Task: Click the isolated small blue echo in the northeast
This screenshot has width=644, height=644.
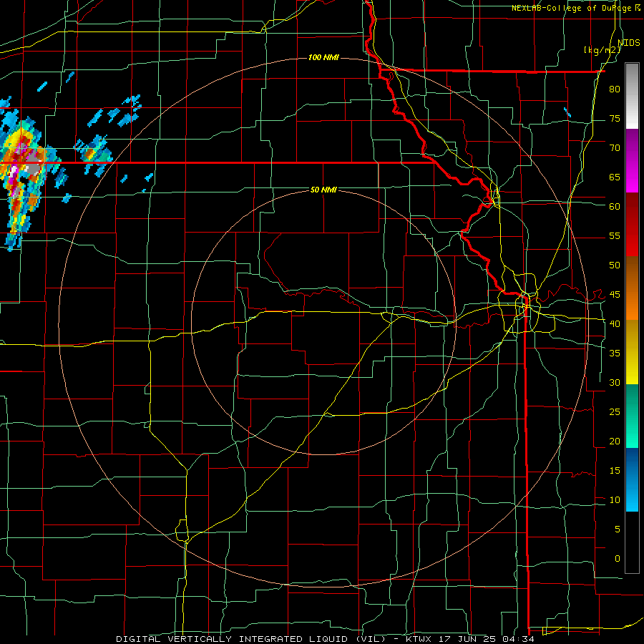Action: [567, 112]
